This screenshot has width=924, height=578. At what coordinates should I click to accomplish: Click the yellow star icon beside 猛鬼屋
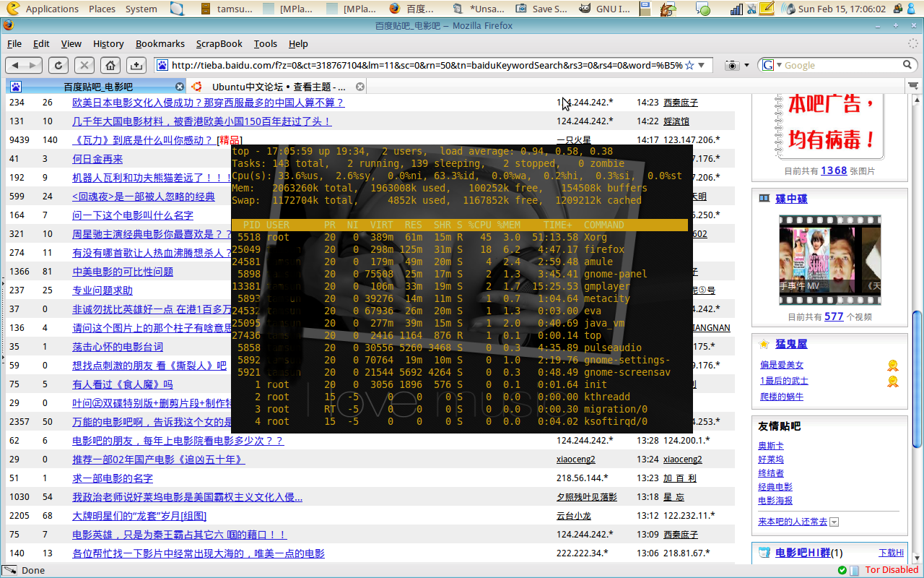(764, 344)
